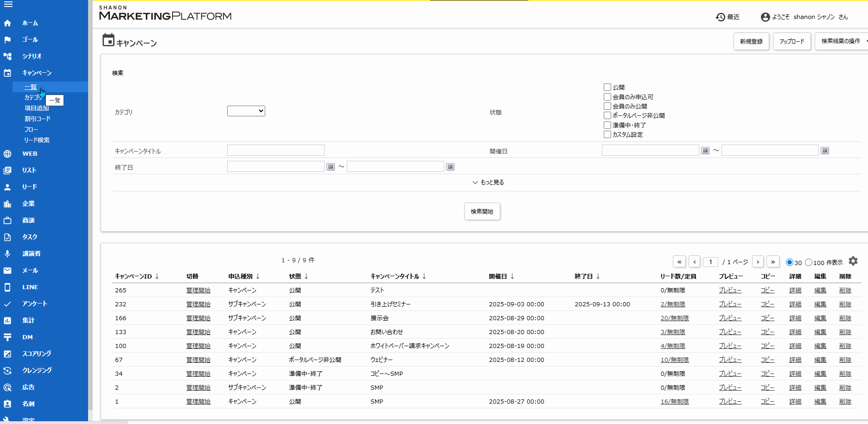The image size is (868, 424).
Task: Open the シナリオ menu item
Action: coord(32,56)
